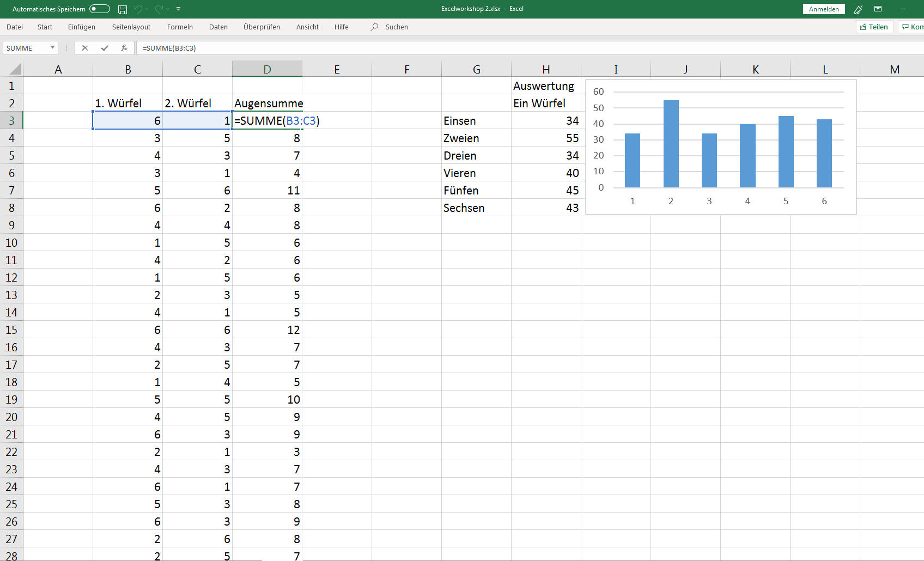The width and height of the screenshot is (924, 561).
Task: Click the 'Dreien' label cell
Action: tap(477, 155)
